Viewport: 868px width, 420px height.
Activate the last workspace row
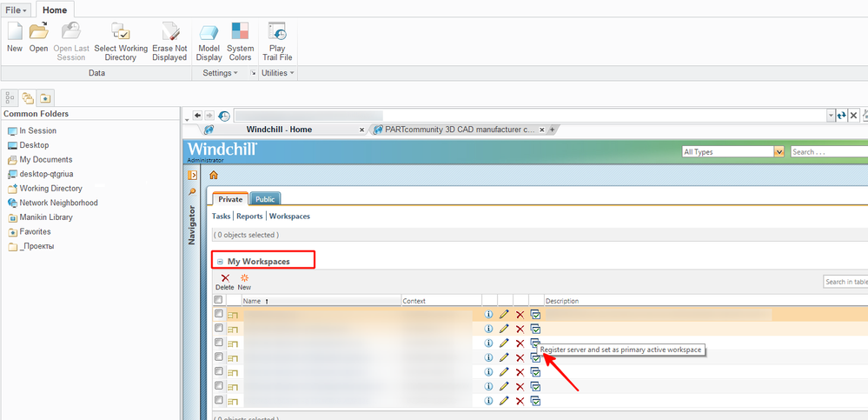click(535, 401)
